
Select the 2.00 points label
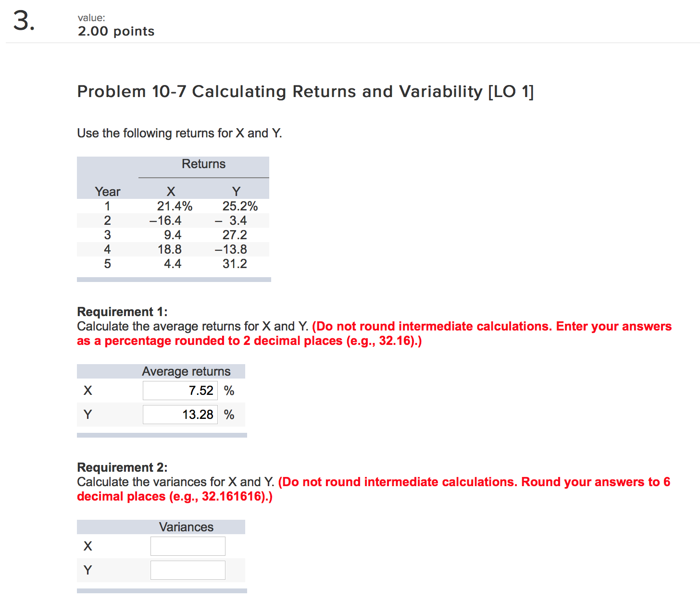point(116,31)
